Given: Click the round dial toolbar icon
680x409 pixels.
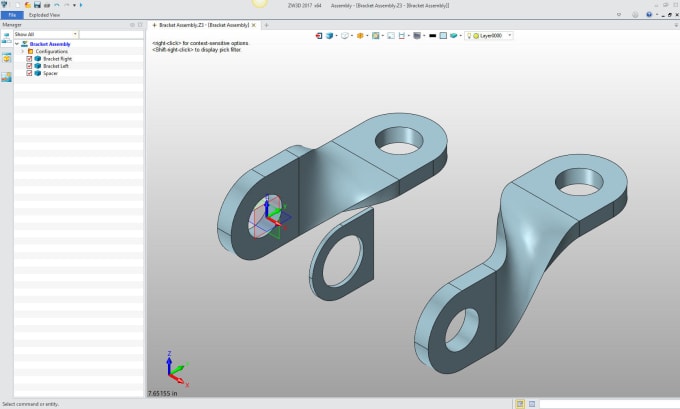Looking at the screenshot, I should tap(345, 36).
